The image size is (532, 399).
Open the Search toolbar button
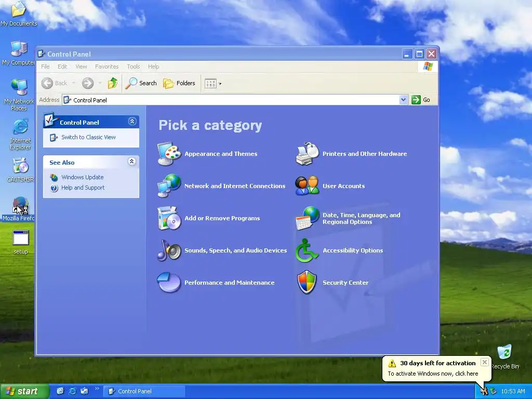pyautogui.click(x=141, y=83)
